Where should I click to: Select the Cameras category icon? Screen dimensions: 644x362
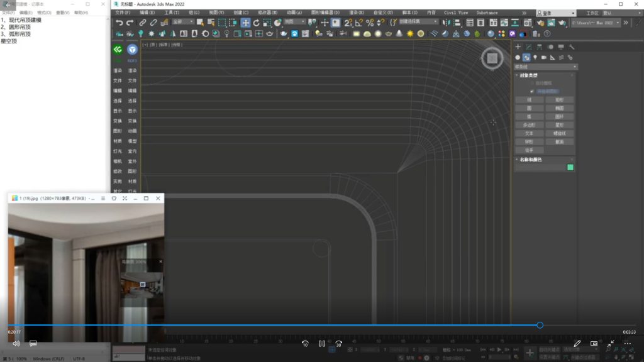[x=543, y=57]
